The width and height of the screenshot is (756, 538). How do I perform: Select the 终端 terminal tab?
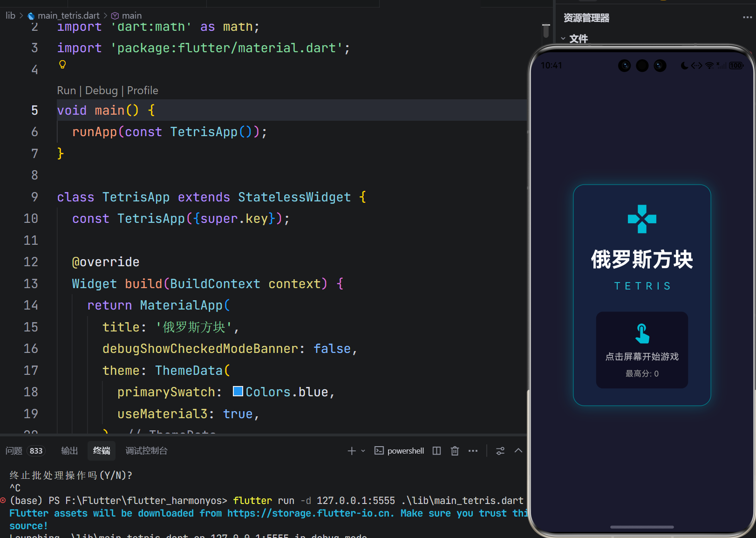pyautogui.click(x=102, y=451)
